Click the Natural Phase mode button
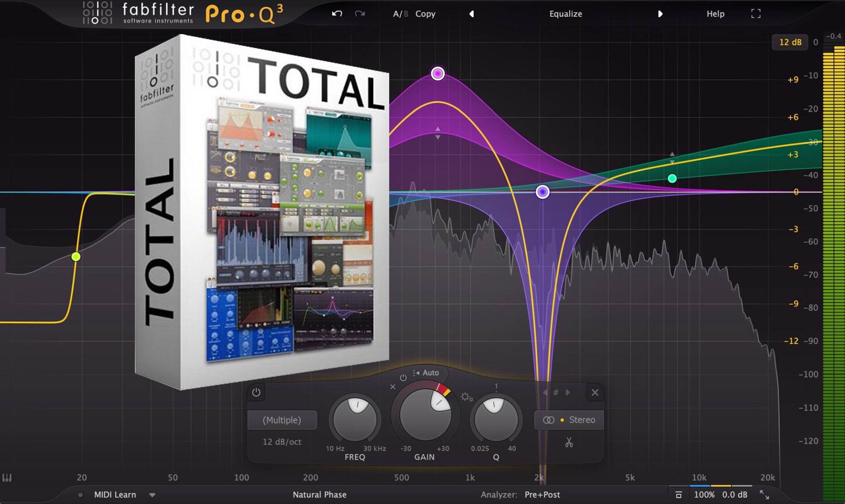845x504 pixels. 319,495
